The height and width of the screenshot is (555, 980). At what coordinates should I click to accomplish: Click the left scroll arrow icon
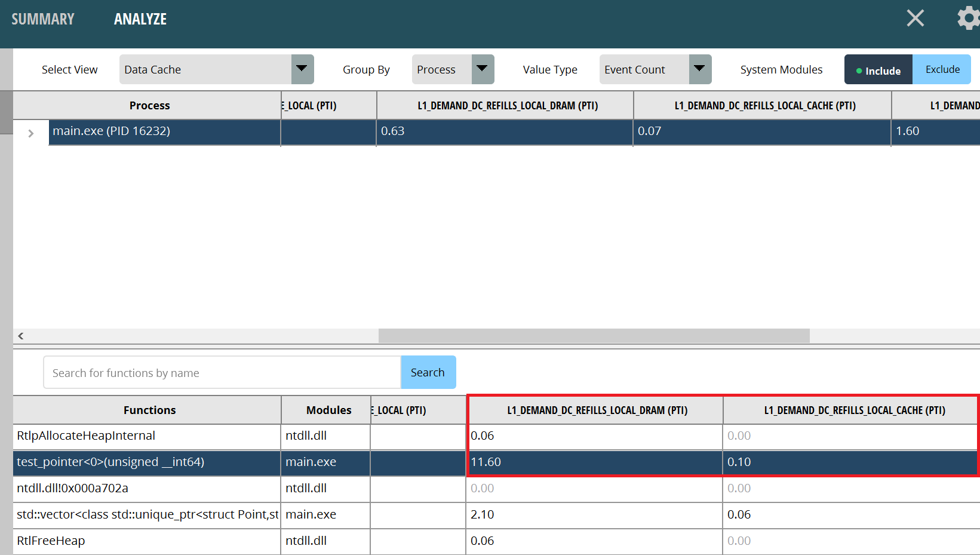[x=21, y=336]
